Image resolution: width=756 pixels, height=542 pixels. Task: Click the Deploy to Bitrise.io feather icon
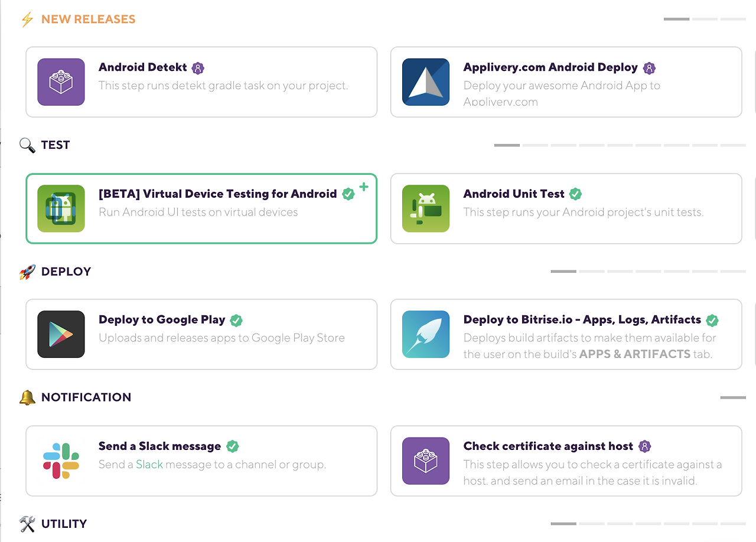pyautogui.click(x=426, y=334)
